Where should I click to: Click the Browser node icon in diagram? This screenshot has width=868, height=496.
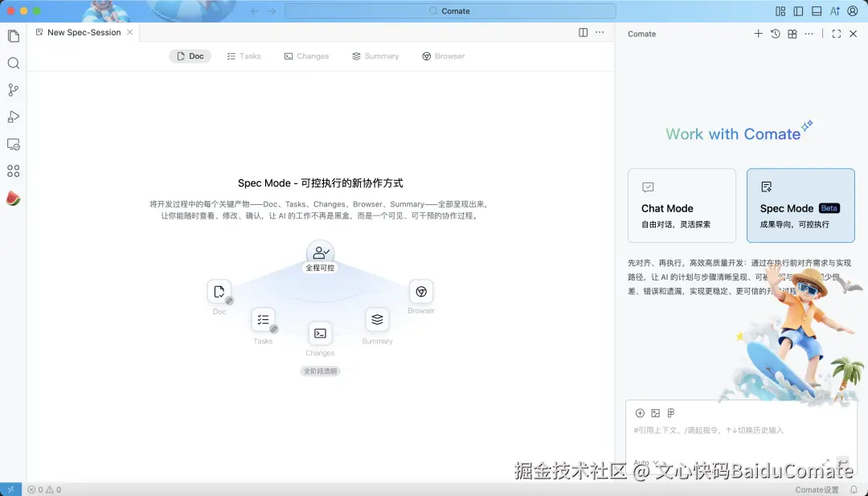(421, 292)
